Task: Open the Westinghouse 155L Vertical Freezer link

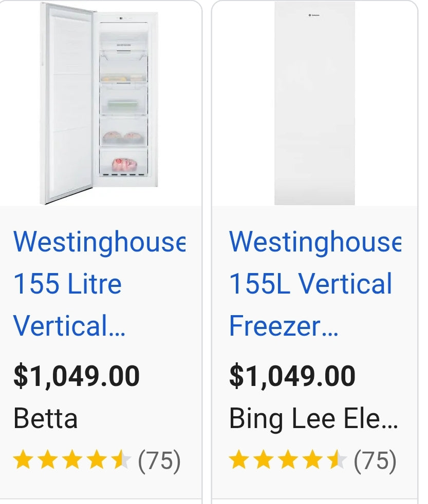Action: [314, 284]
